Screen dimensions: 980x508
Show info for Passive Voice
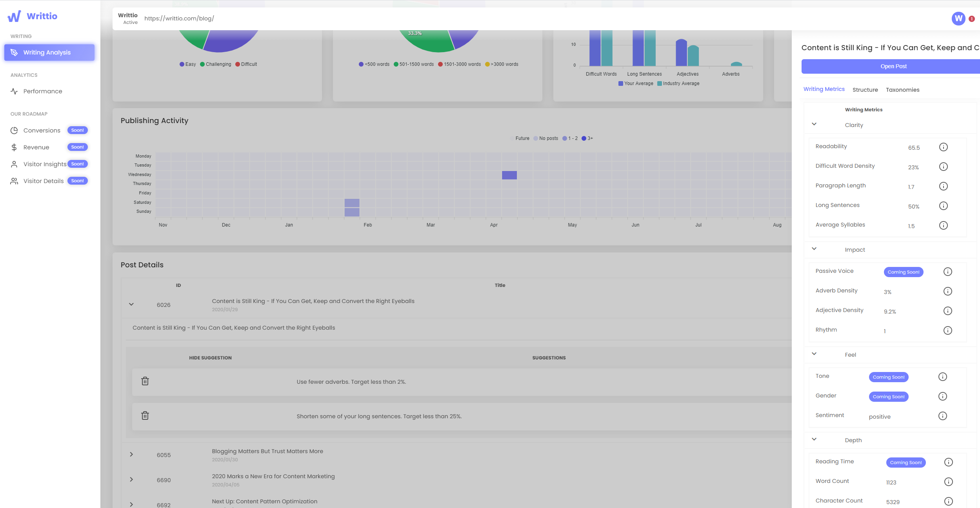coord(948,272)
